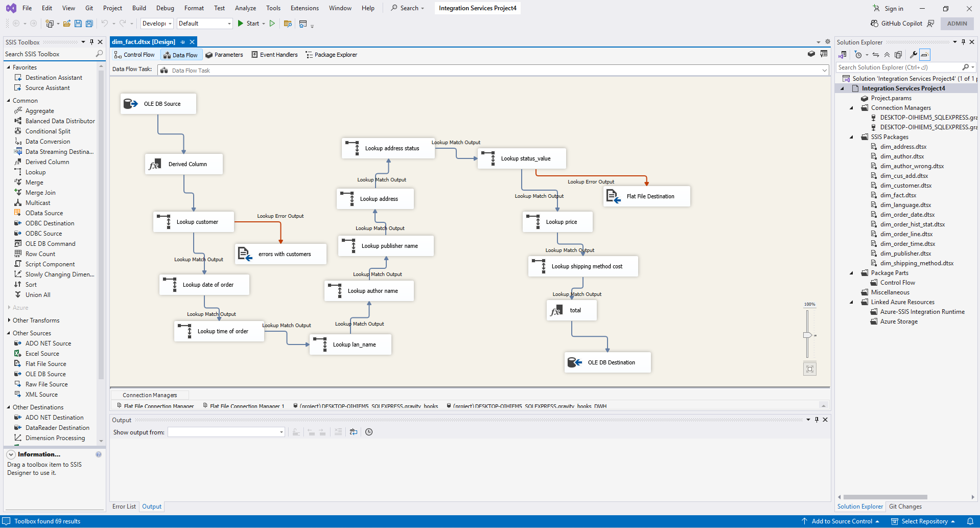Click Add to Source Control
980x528 pixels.
841,521
